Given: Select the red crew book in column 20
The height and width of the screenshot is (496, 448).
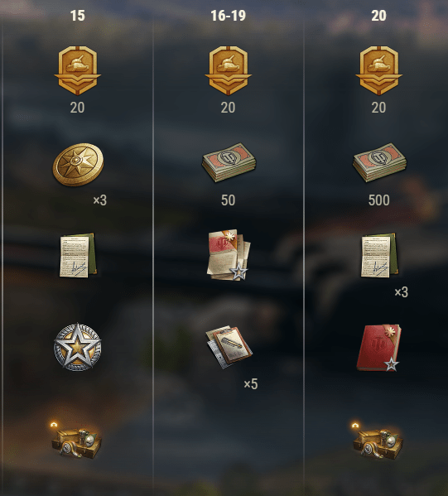Looking at the screenshot, I should coord(378,347).
